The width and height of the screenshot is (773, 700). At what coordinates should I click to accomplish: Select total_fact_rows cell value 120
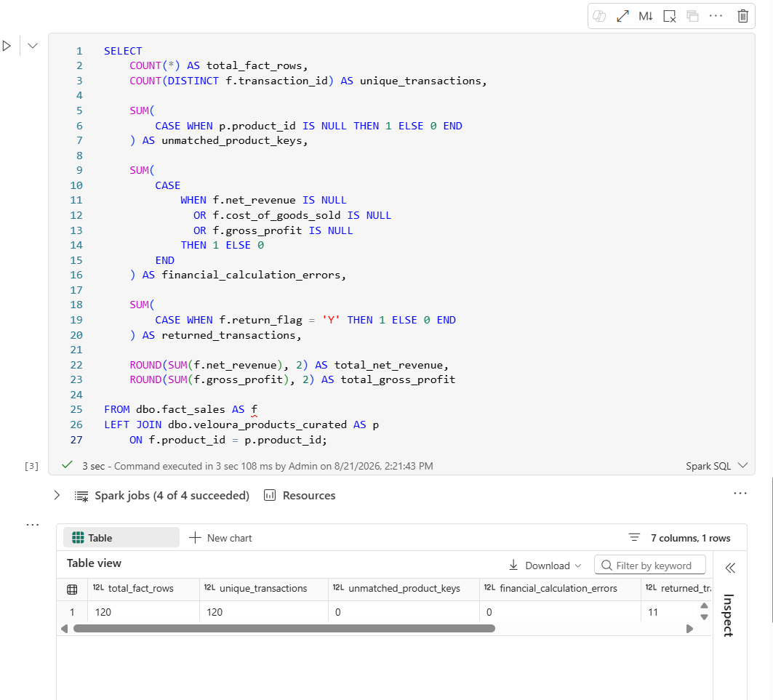coord(143,612)
